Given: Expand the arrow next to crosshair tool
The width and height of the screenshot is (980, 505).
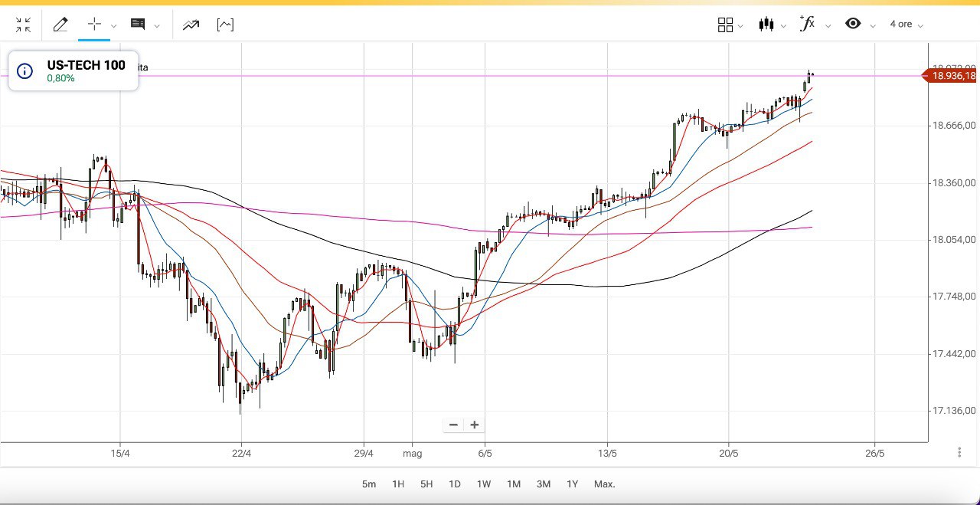Looking at the screenshot, I should pyautogui.click(x=114, y=25).
